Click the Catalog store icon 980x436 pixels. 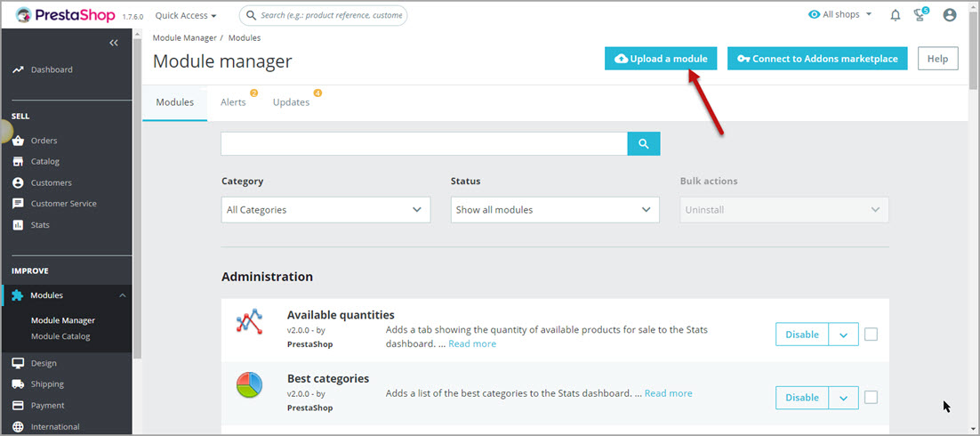point(18,161)
